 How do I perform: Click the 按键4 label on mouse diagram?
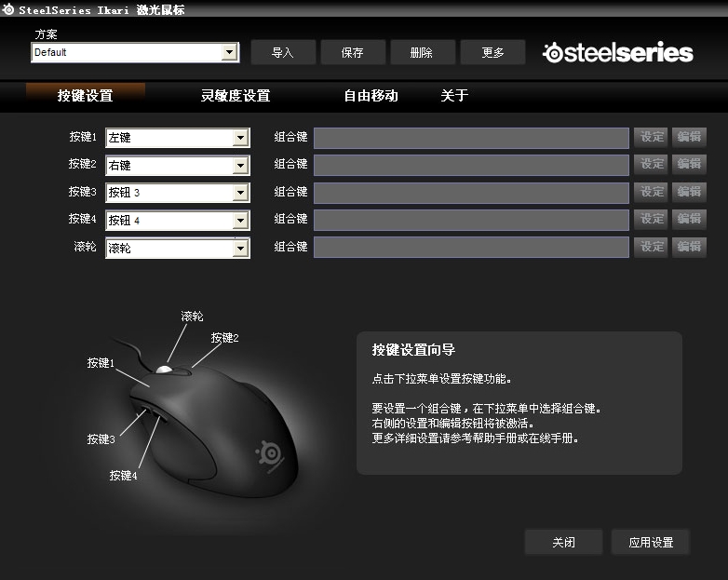tap(123, 476)
